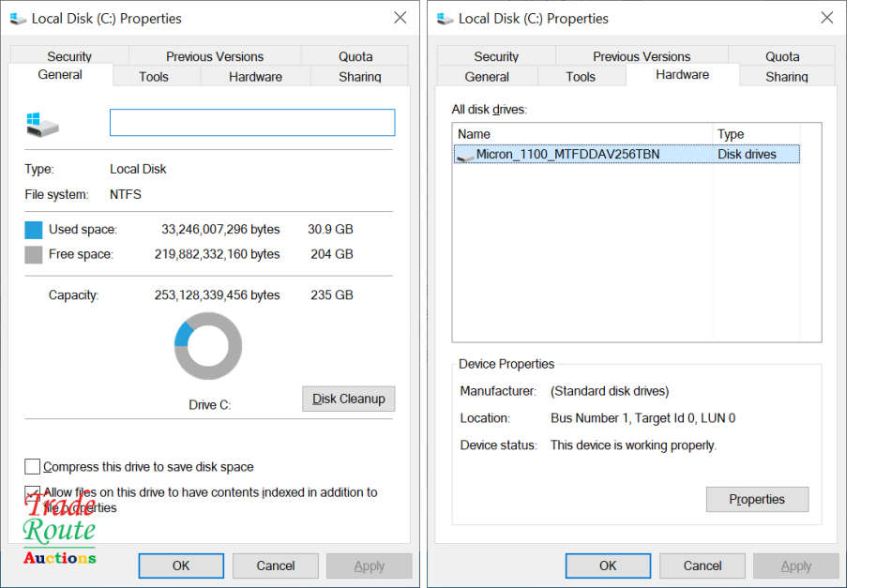Screen dimensions: 891x588
Task: Click the blue Used space swatch
Action: [x=34, y=230]
